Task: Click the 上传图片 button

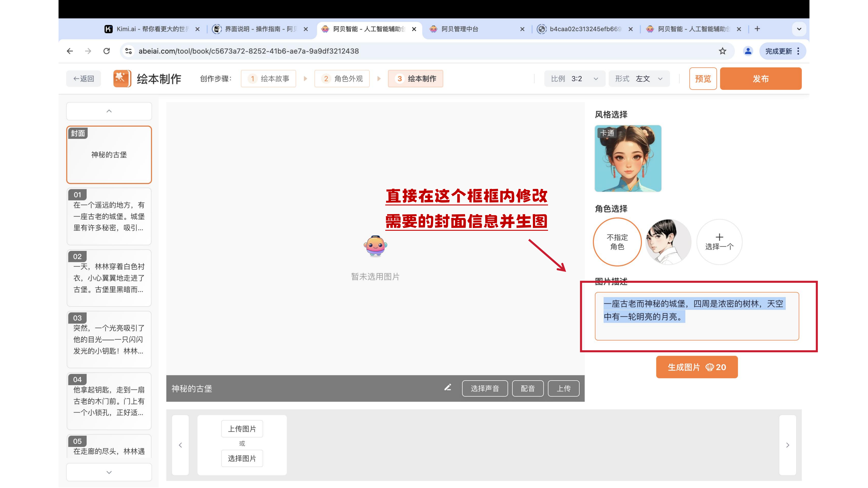Action: click(242, 429)
